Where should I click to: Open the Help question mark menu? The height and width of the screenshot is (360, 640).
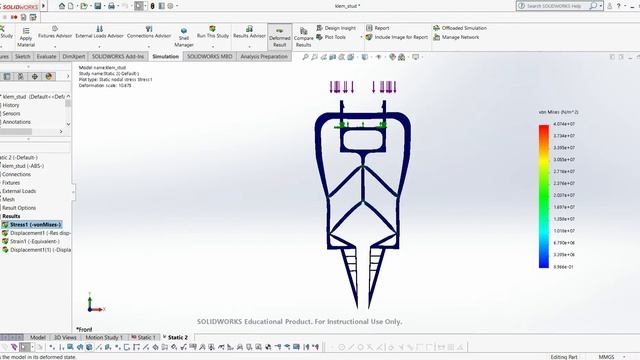point(618,6)
